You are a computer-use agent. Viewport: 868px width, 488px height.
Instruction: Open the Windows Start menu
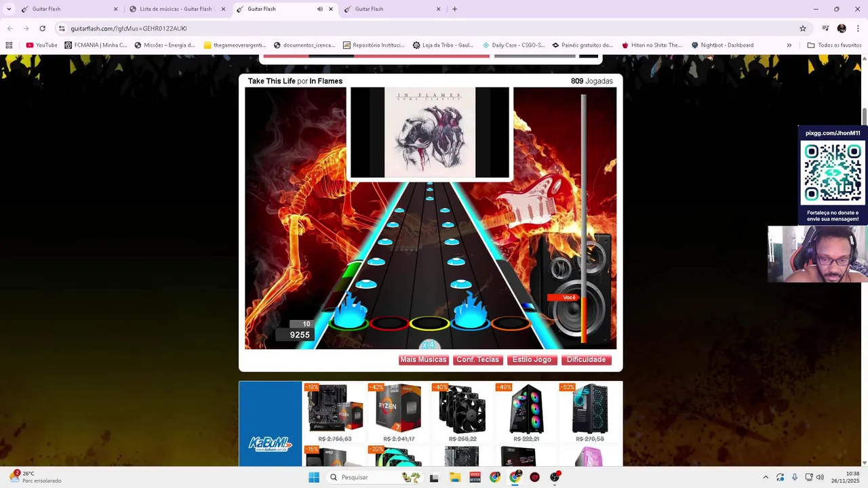(313, 477)
